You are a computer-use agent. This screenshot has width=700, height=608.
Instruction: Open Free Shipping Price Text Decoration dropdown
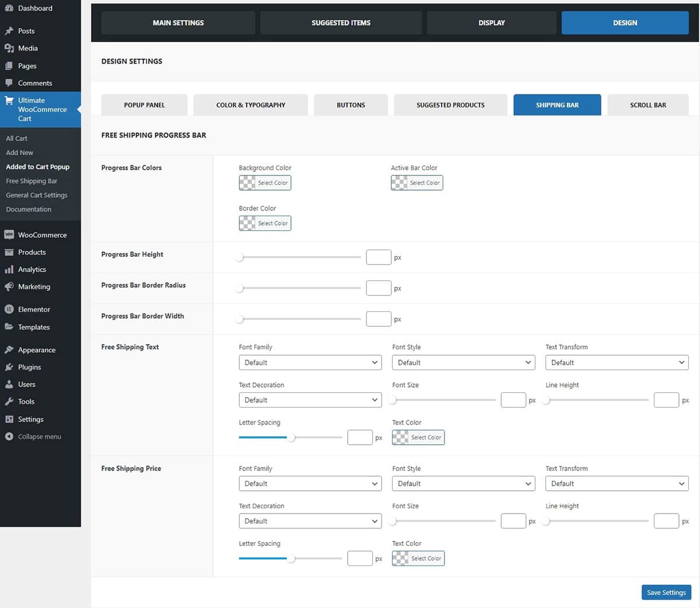point(310,521)
